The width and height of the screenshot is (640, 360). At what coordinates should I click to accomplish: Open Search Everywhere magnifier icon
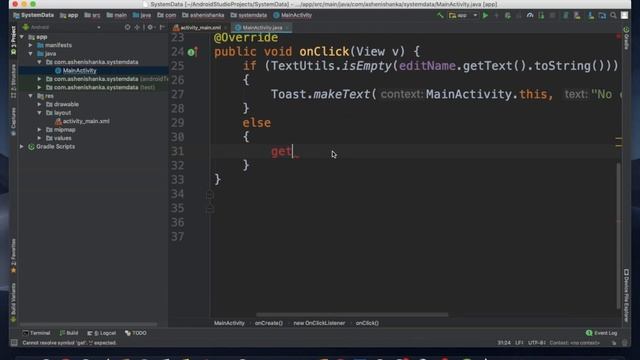(x=613, y=16)
